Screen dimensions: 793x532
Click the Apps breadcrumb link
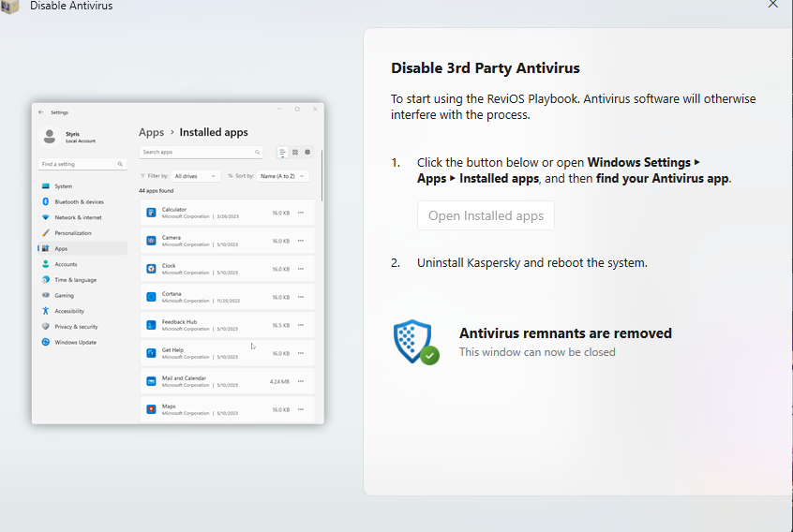pyautogui.click(x=151, y=132)
